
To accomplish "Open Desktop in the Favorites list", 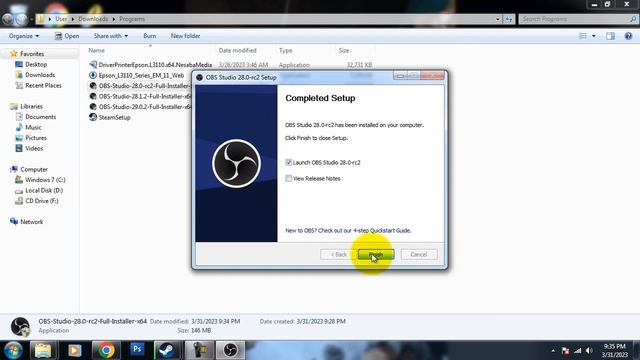I will pyautogui.click(x=36, y=64).
